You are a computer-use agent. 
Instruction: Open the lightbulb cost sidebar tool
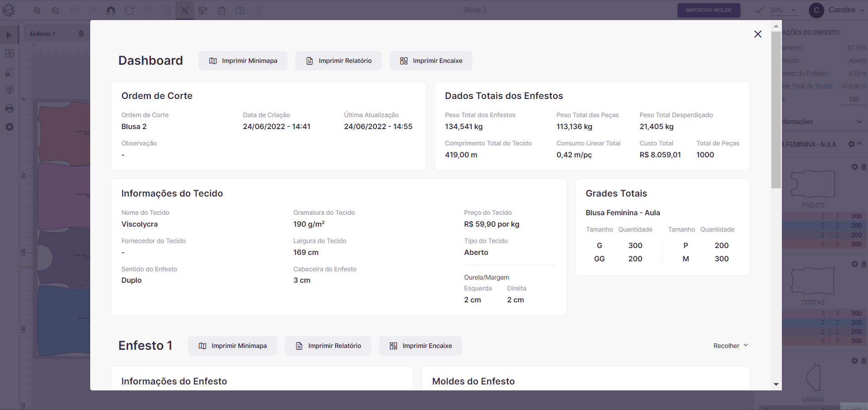click(10, 90)
